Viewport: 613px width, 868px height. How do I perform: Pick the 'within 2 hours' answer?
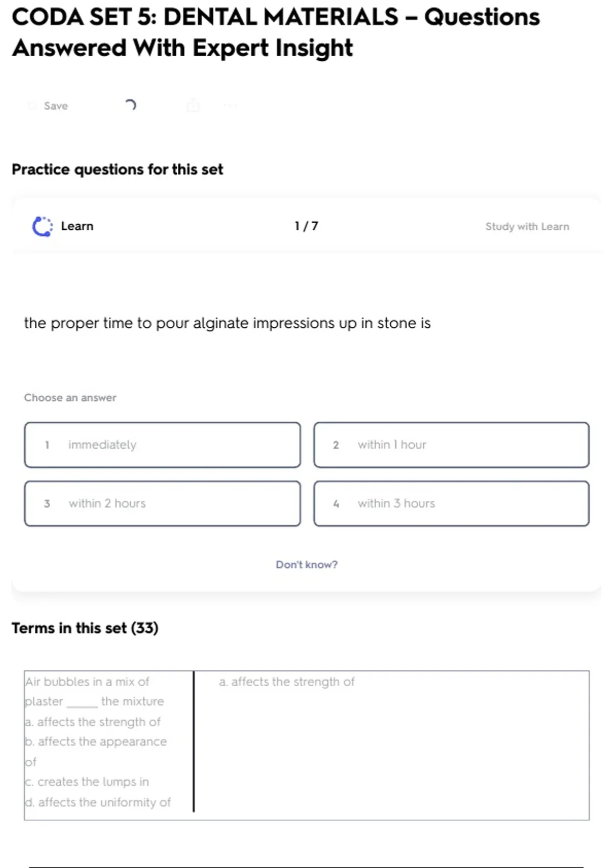click(x=162, y=503)
